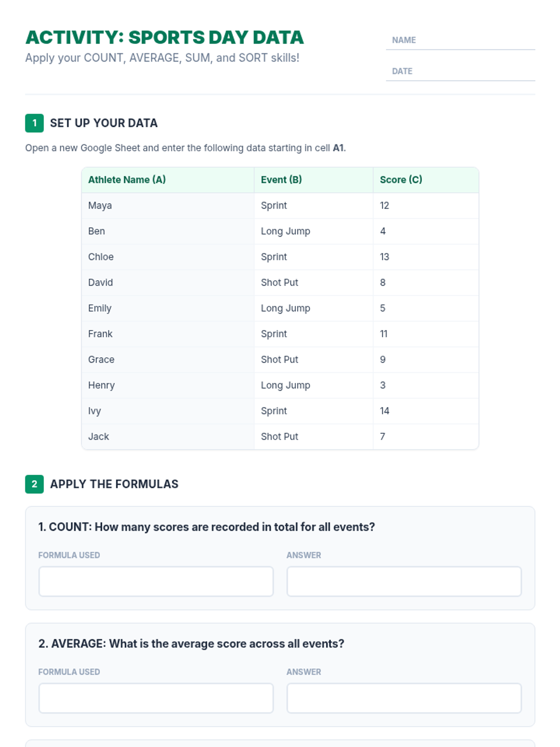Viewport: 560px width, 747px height.
Task: Select the Event (B) column header
Action: pos(281,180)
